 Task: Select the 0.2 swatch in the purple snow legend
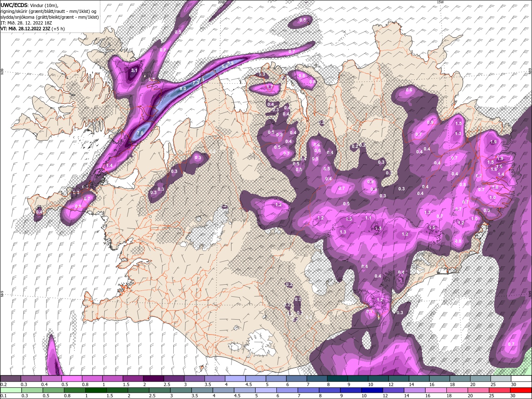[10, 379]
